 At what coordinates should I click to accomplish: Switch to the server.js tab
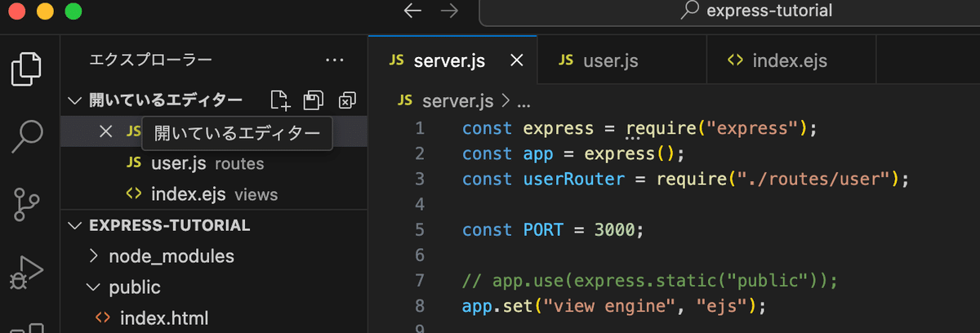click(x=453, y=60)
